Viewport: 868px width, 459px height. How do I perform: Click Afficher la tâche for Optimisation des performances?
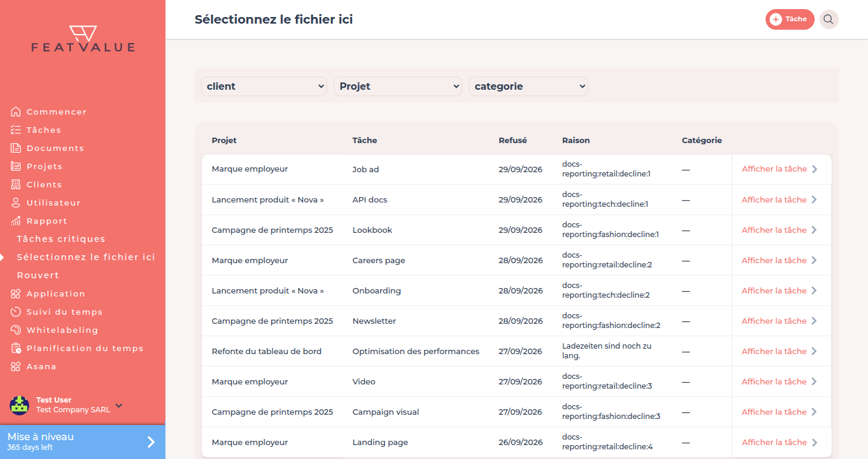coord(780,351)
